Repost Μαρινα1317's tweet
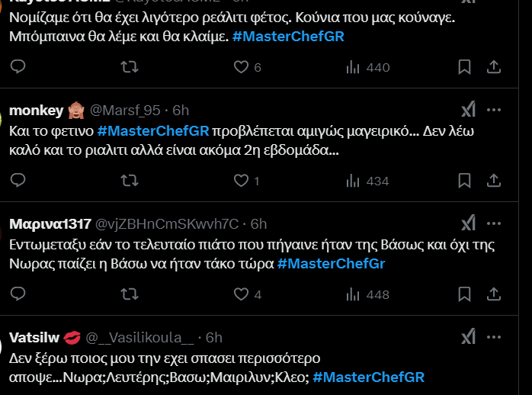This screenshot has width=532, height=395. tap(130, 294)
